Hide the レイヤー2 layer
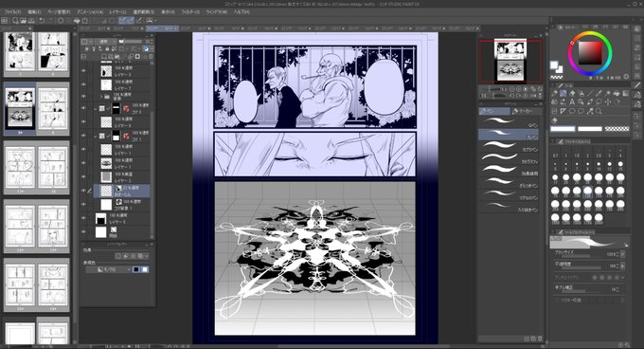The width and height of the screenshot is (644, 349). (83, 176)
